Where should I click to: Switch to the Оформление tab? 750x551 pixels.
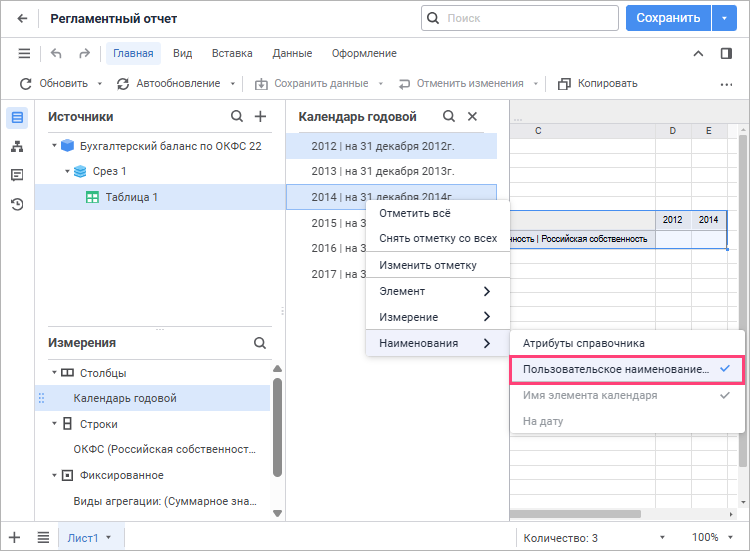364,53
